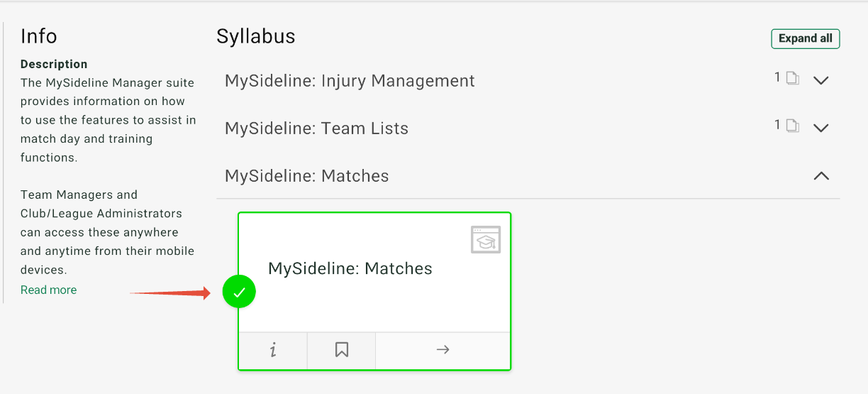Open the Matches course via arrow icon
This screenshot has height=394, width=868.
pyautogui.click(x=443, y=350)
